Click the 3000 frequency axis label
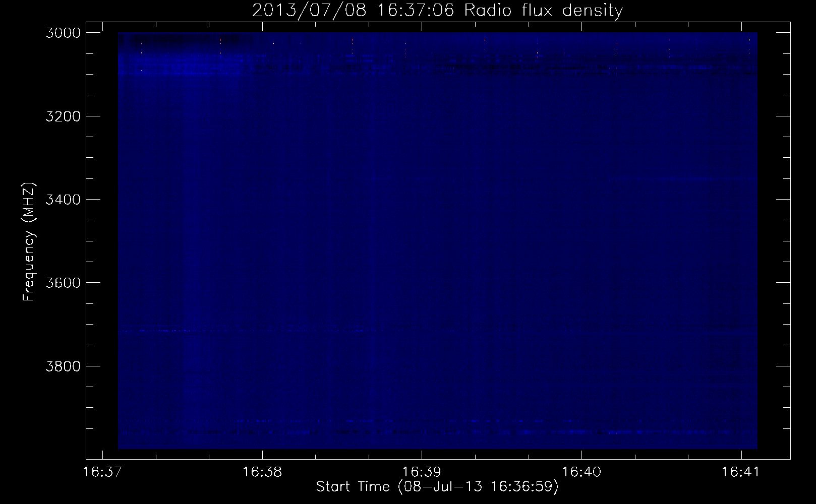Image resolution: width=816 pixels, height=504 pixels. [x=63, y=33]
